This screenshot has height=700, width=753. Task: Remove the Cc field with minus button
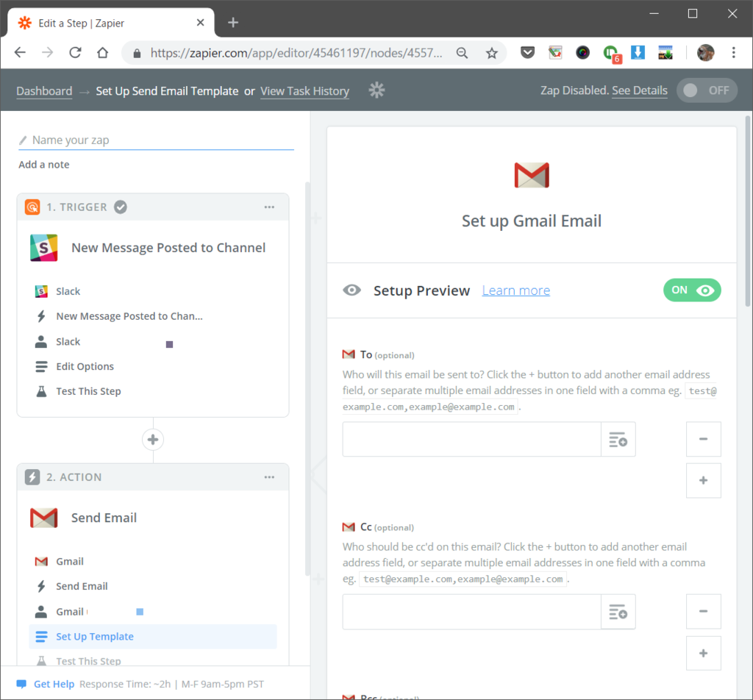click(703, 611)
